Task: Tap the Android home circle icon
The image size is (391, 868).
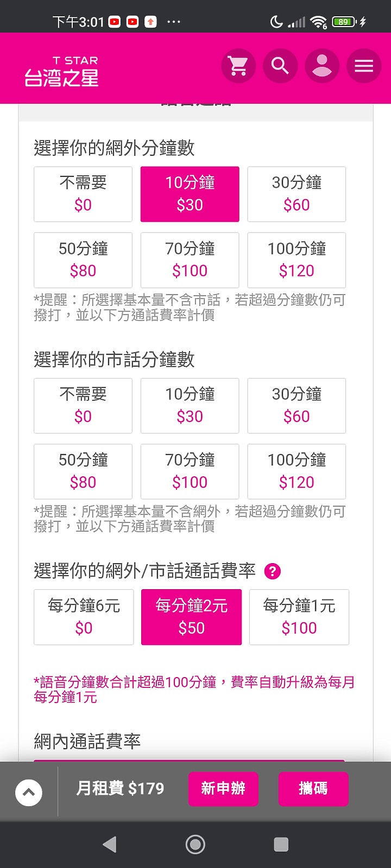Action: (195, 844)
